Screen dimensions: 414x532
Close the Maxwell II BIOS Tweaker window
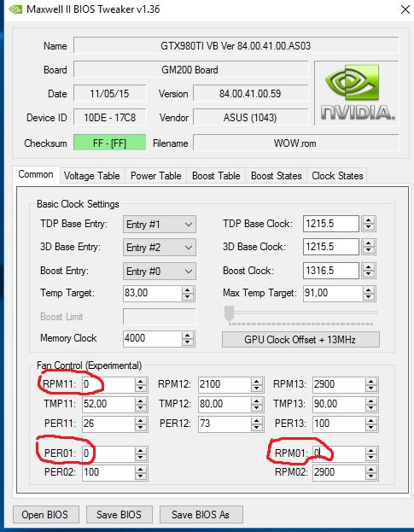[x=405, y=9]
